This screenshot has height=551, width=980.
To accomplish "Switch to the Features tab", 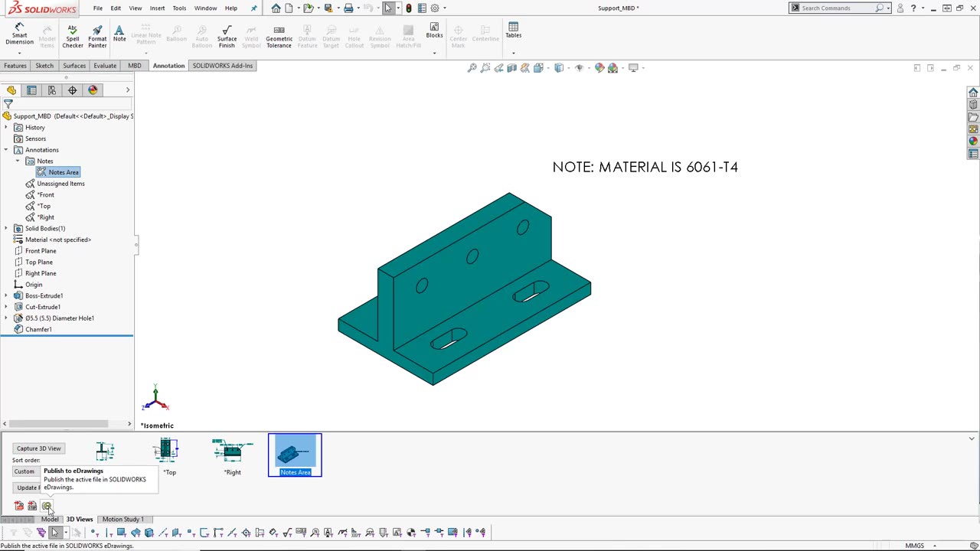I will coord(15,66).
